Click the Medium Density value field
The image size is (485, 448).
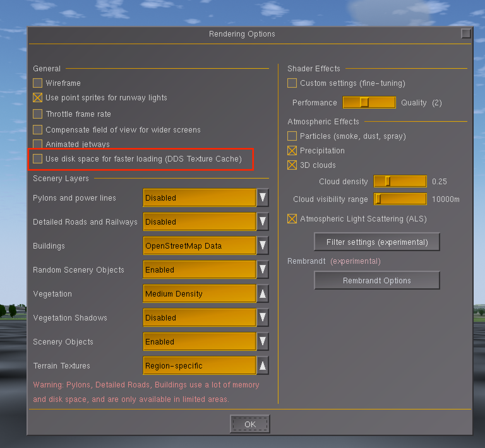coord(200,294)
